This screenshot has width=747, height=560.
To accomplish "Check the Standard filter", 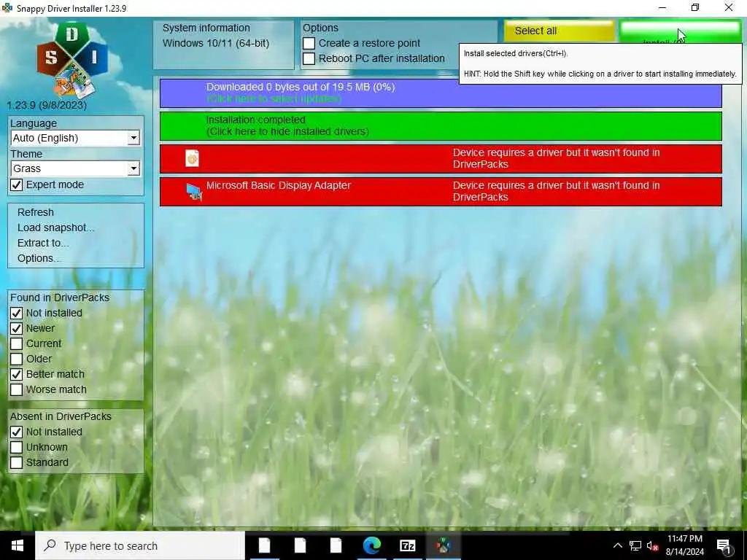I will pos(16,462).
